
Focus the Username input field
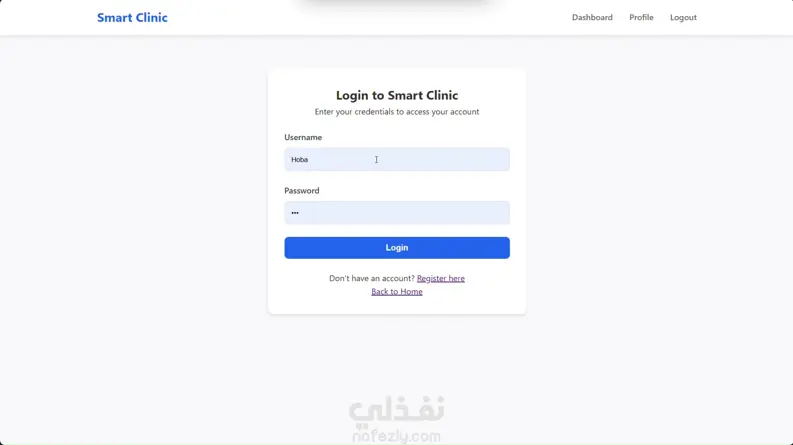396,159
